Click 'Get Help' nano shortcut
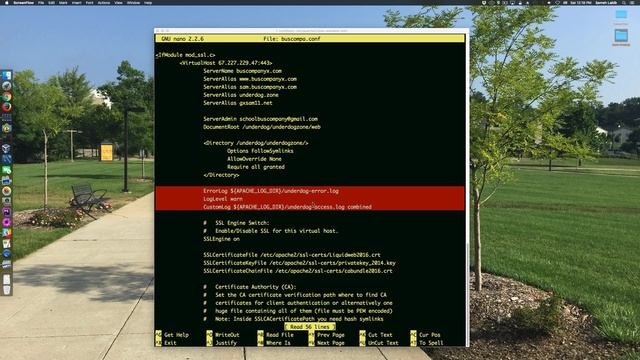Viewport: 640px width, 360px height. pos(176,335)
